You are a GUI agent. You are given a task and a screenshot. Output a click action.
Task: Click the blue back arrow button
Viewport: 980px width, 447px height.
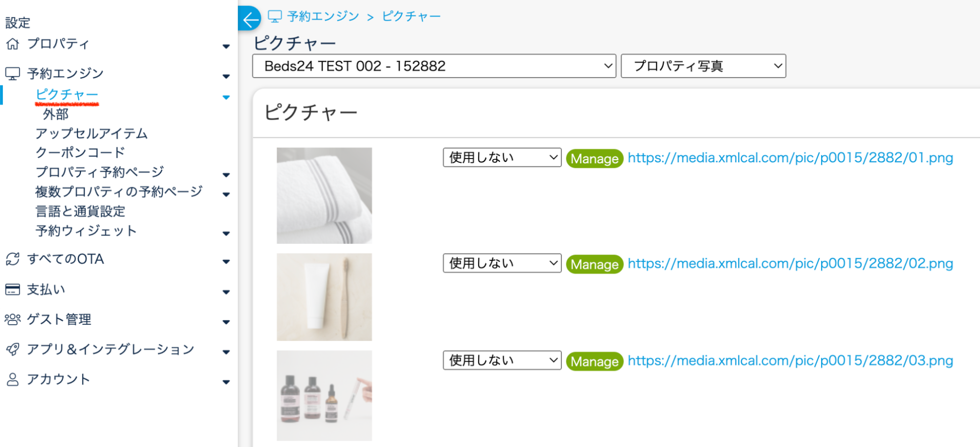click(x=250, y=19)
